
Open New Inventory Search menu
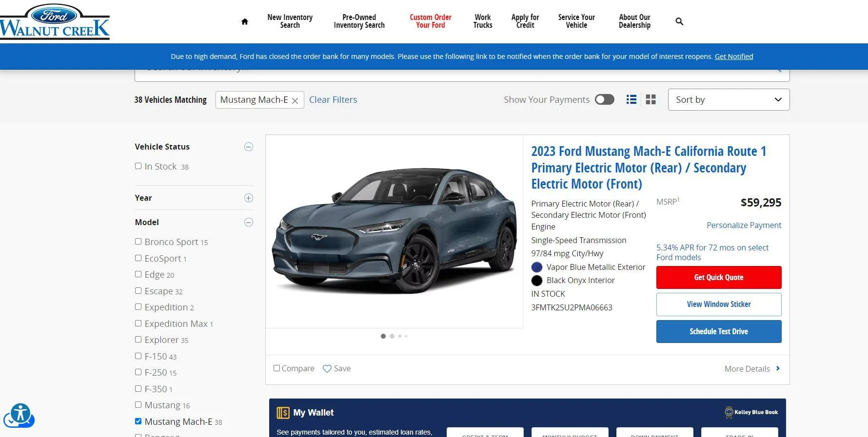(290, 21)
